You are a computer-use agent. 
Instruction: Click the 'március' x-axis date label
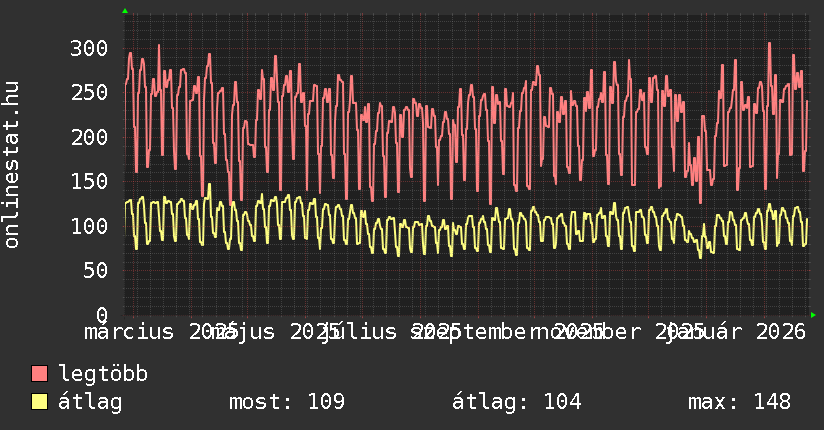pyautogui.click(x=130, y=331)
